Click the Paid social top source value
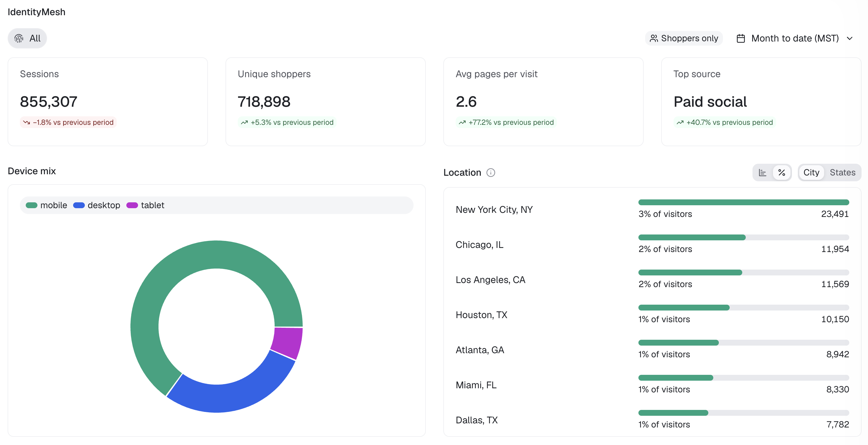This screenshot has width=868, height=445. (x=710, y=102)
